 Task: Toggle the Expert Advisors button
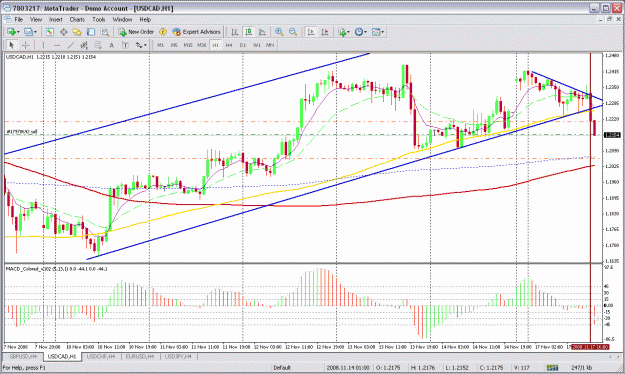[x=196, y=32]
